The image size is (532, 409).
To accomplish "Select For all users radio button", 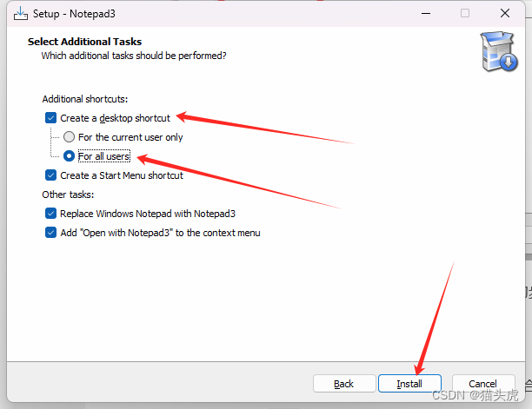I will coord(69,156).
